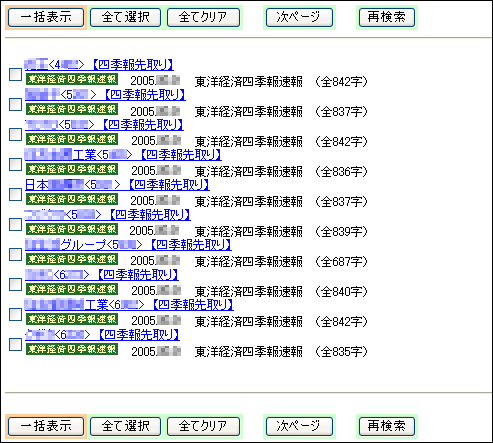
Task: Click the character count text (全839字)
Action: [x=341, y=232]
